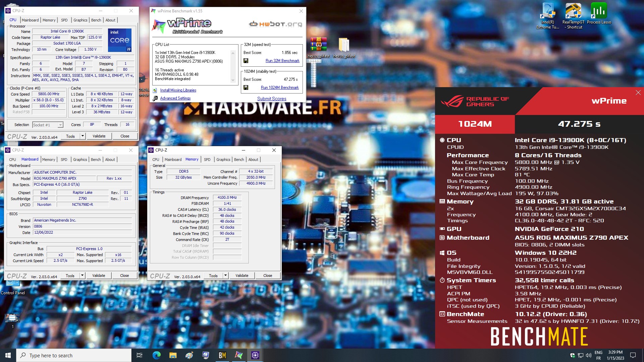This screenshot has height=362, width=644.
Task: Open Graphics tab in the Mainboard CPU-Z window
Action: 80,160
